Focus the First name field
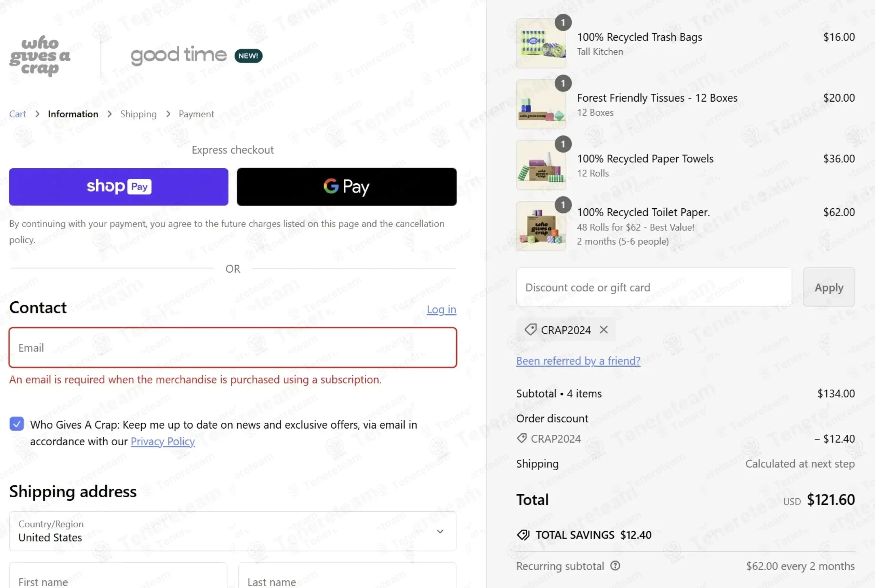875x588 pixels. coord(118,575)
